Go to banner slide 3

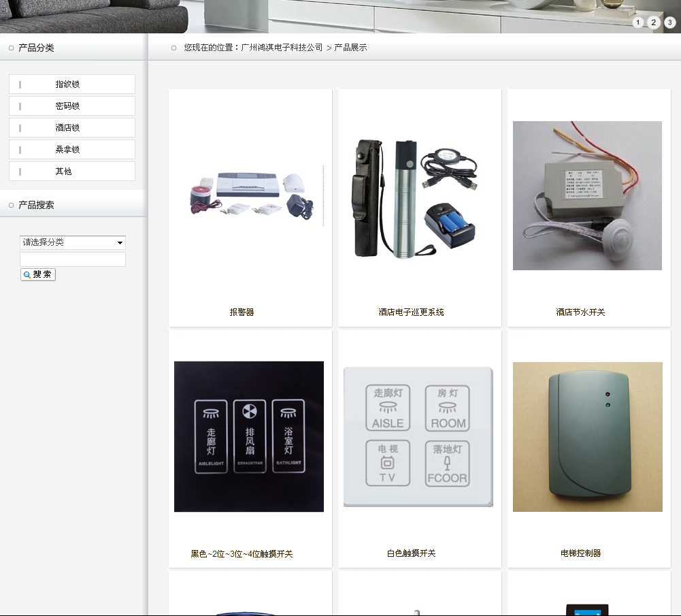pyautogui.click(x=669, y=22)
